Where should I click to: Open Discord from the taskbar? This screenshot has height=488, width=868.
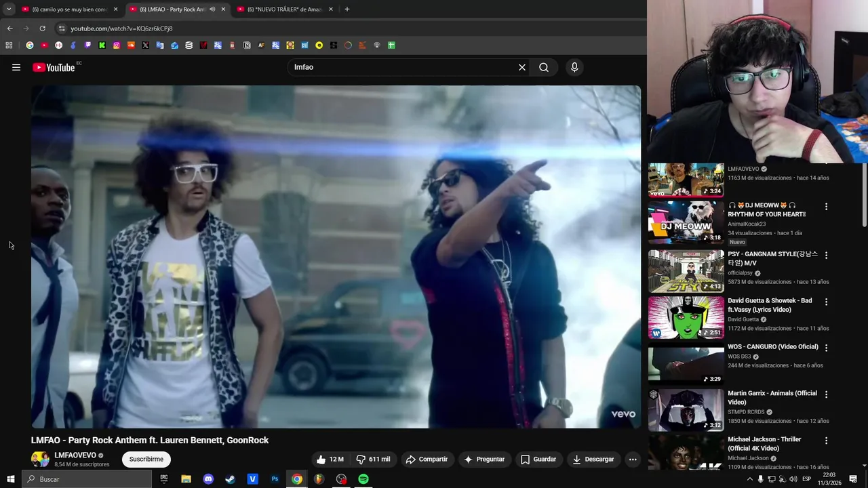point(208,479)
